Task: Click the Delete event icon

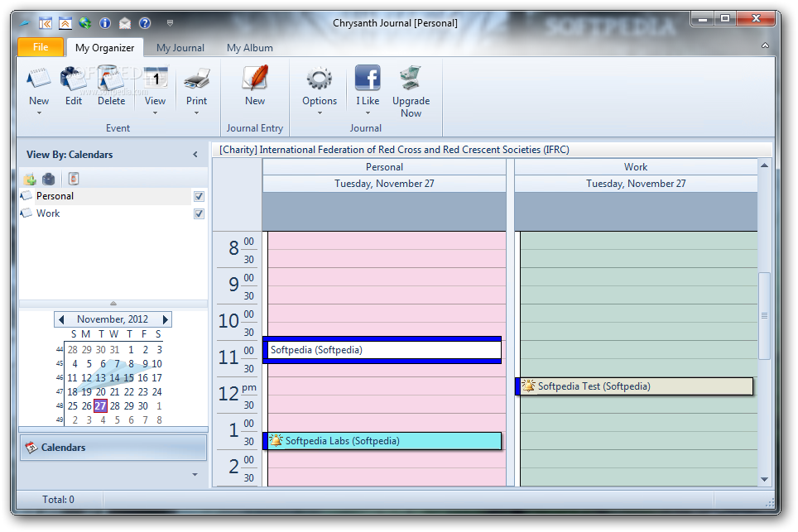Action: 111,79
